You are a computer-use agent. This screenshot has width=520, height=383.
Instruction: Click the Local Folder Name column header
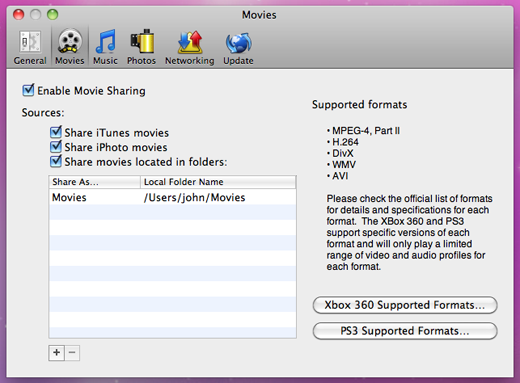pos(218,182)
